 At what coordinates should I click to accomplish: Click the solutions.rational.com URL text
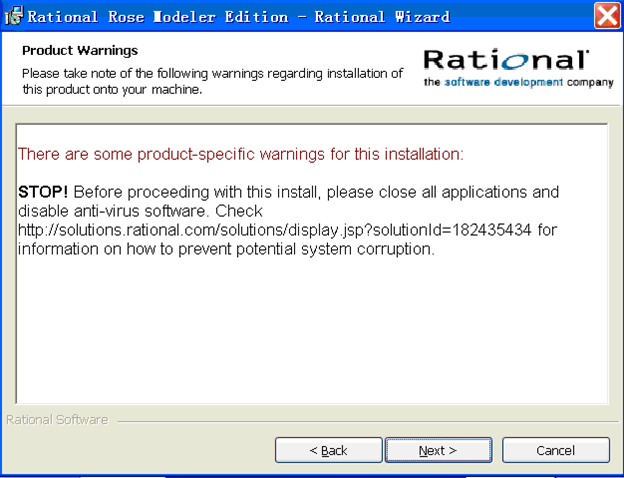tap(275, 230)
